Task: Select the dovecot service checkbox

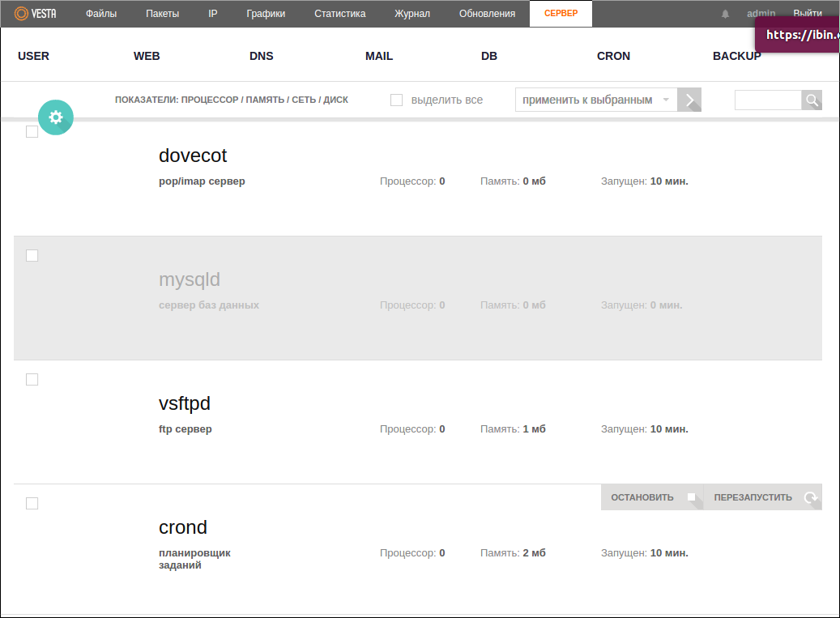Action: 32,132
